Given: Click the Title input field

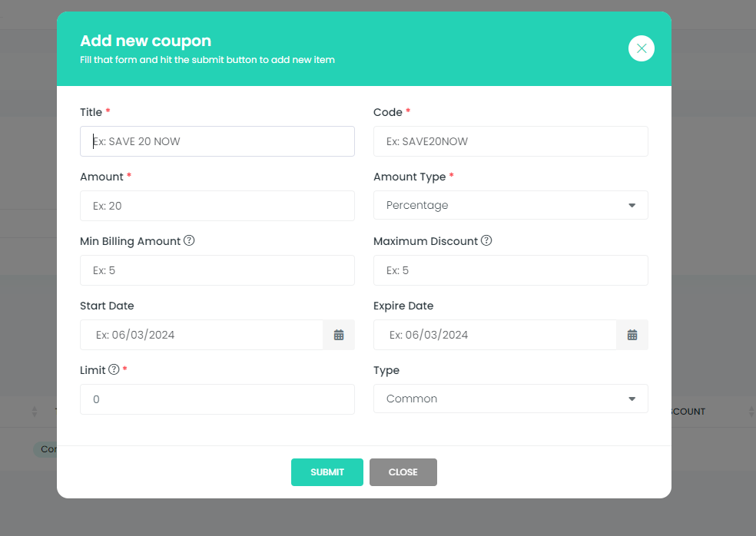Looking at the screenshot, I should click(x=217, y=141).
